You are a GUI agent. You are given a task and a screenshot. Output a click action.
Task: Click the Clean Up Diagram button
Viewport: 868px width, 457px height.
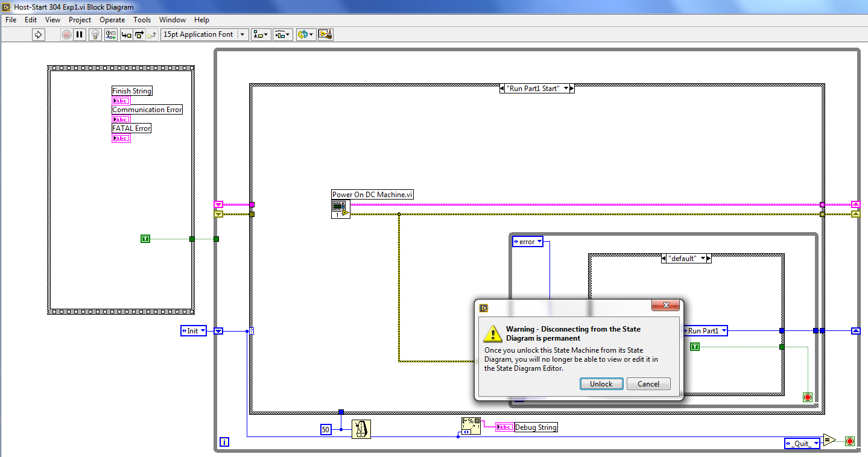pyautogui.click(x=325, y=34)
